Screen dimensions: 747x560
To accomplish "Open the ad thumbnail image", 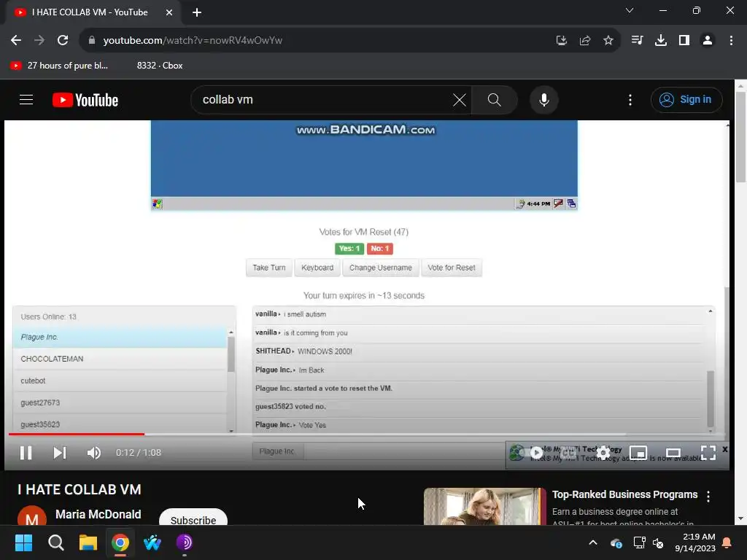I will (x=485, y=507).
